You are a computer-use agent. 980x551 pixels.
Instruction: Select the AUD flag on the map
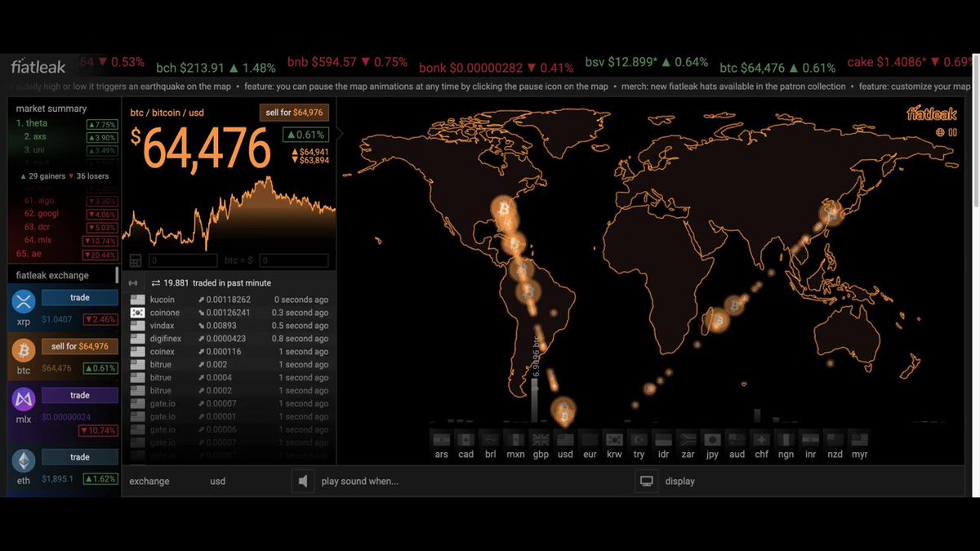pos(737,439)
